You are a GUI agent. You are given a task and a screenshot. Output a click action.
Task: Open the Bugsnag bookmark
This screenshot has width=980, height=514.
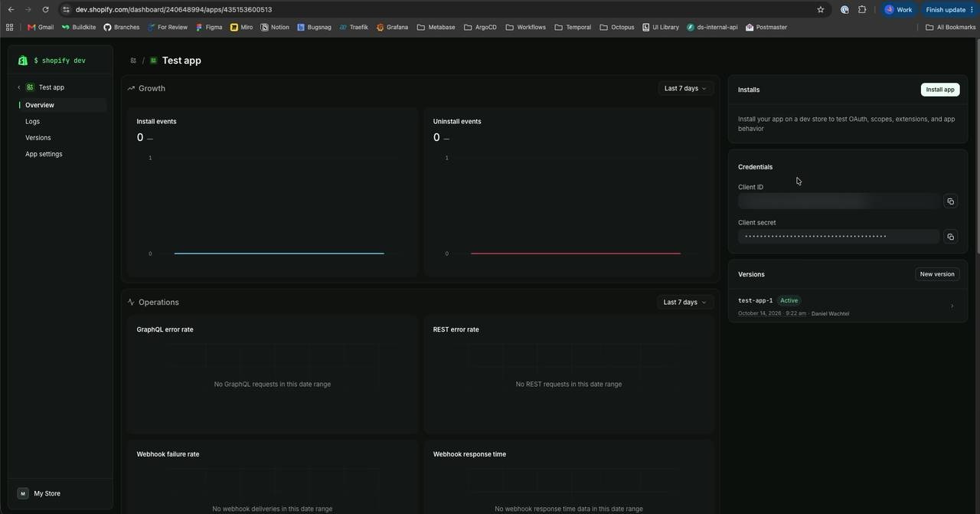point(314,27)
